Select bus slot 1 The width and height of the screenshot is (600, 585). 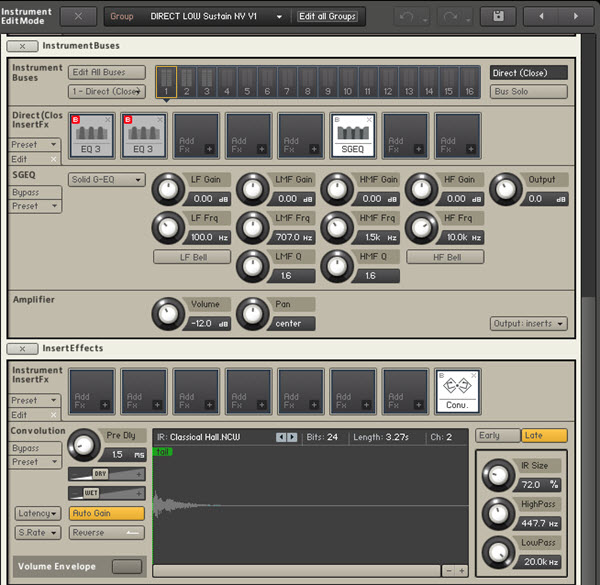click(166, 82)
